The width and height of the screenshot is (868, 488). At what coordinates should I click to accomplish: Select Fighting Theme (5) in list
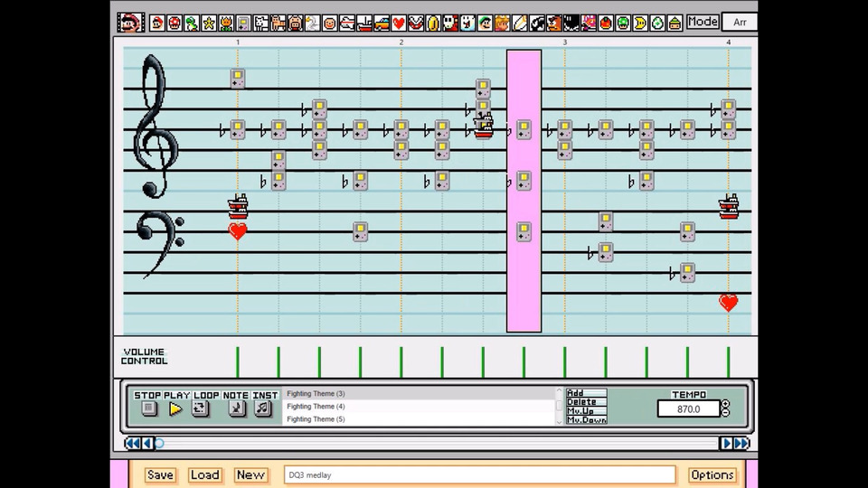(x=418, y=418)
